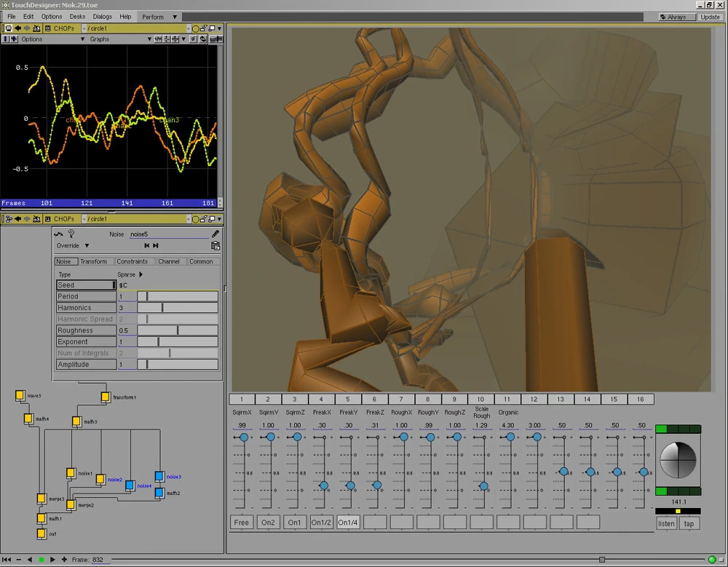Image resolution: width=728 pixels, height=567 pixels.
Task: Toggle the Free button under the sliders
Action: click(242, 523)
